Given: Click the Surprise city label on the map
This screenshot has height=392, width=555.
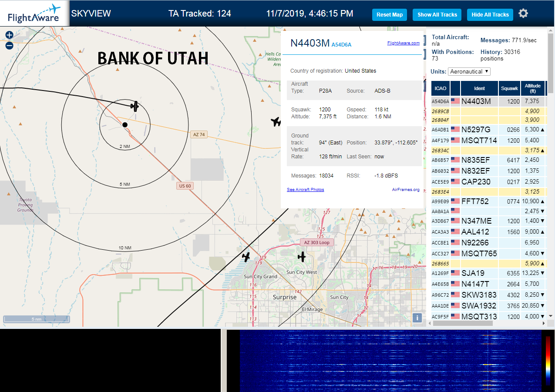Looking at the screenshot, I should point(285,297).
